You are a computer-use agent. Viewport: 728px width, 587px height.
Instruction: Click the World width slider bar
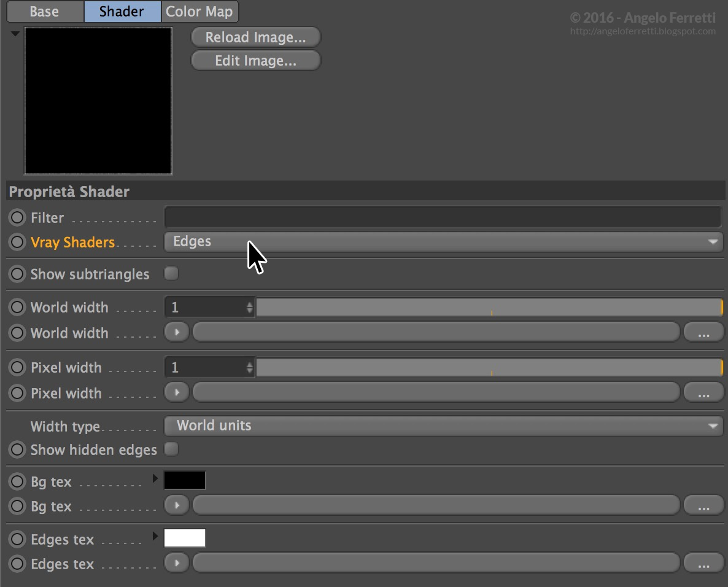[x=489, y=308]
